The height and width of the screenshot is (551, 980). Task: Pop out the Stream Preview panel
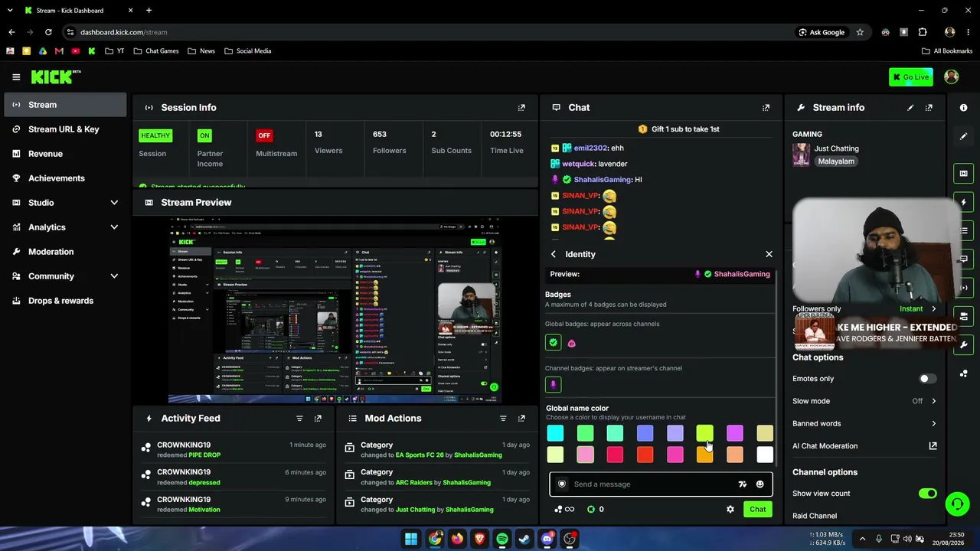point(521,203)
